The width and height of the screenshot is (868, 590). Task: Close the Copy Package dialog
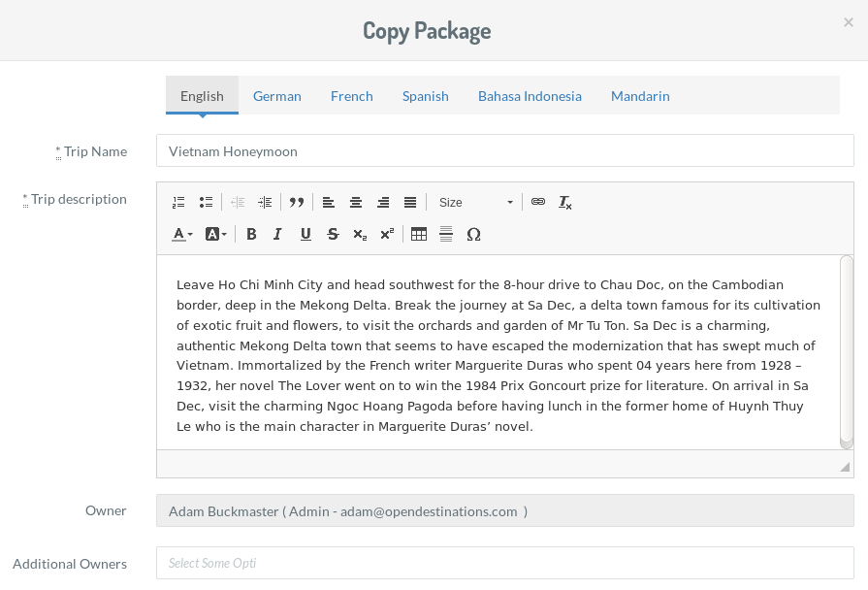848,22
